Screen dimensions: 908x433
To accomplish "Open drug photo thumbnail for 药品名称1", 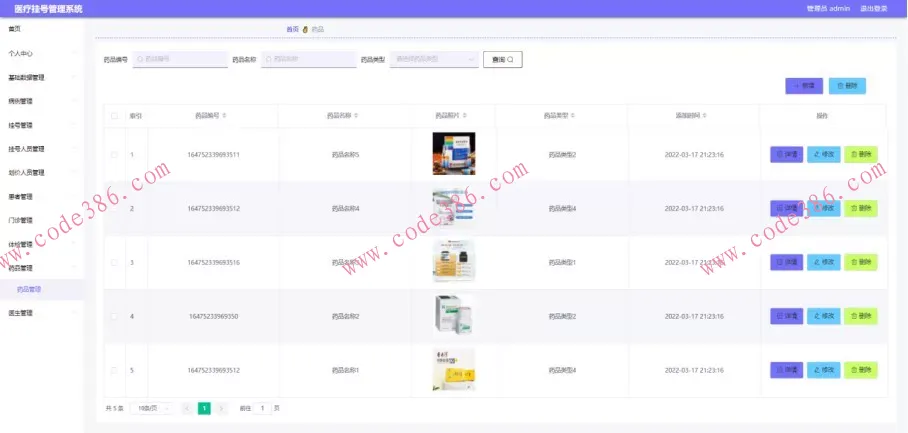I will tap(454, 369).
